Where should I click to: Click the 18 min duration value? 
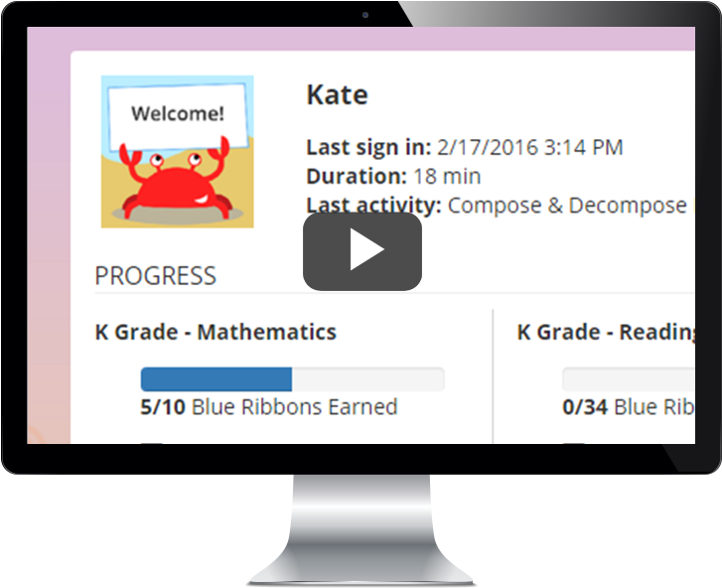tap(447, 176)
